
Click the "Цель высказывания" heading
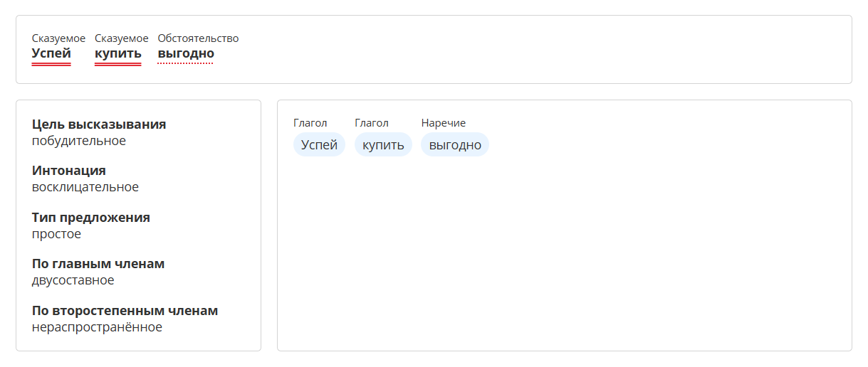point(99,124)
